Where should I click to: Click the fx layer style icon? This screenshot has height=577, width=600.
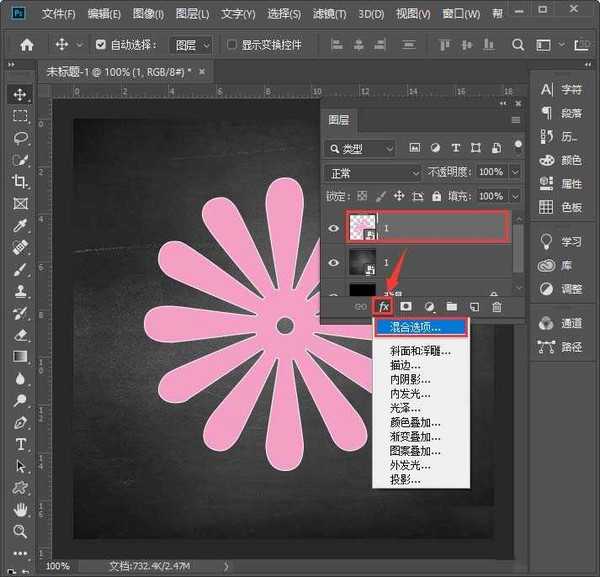click(381, 306)
